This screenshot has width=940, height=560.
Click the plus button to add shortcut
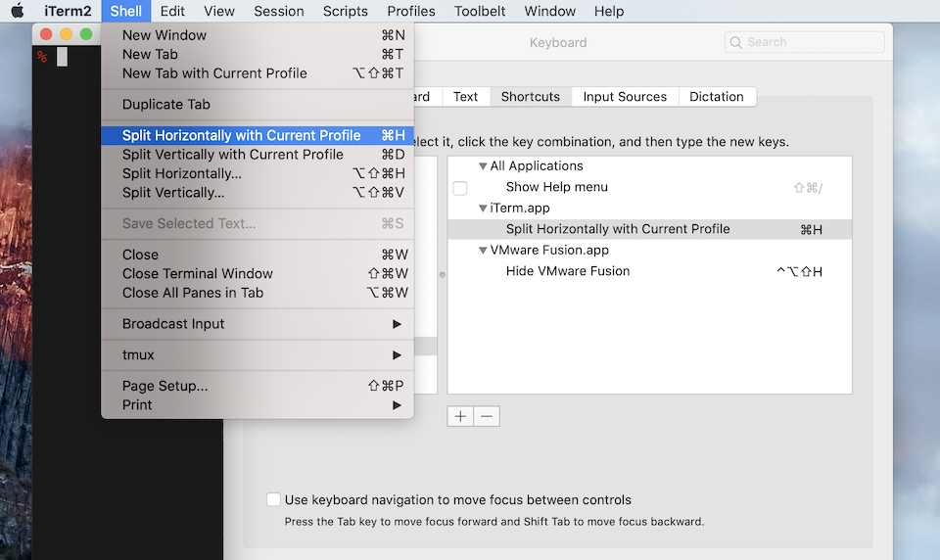(x=460, y=416)
